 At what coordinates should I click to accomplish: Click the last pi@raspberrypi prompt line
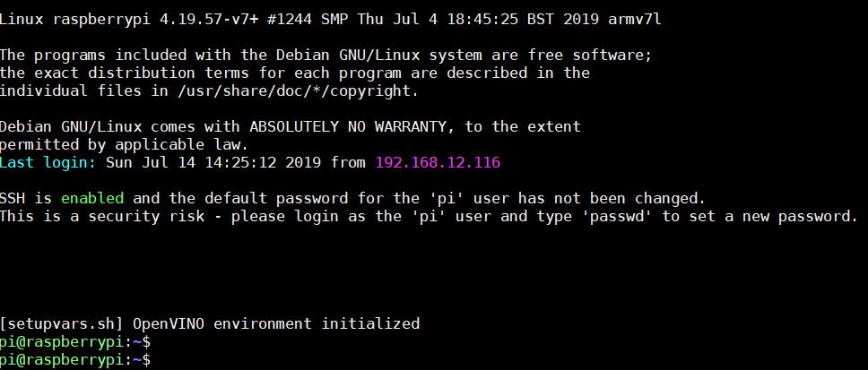point(75,360)
